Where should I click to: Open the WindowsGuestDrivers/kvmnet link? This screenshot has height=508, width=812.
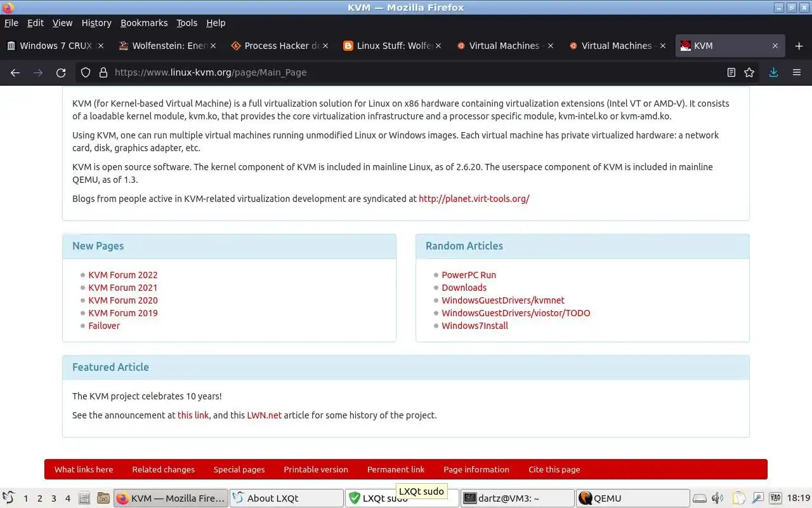[503, 300]
